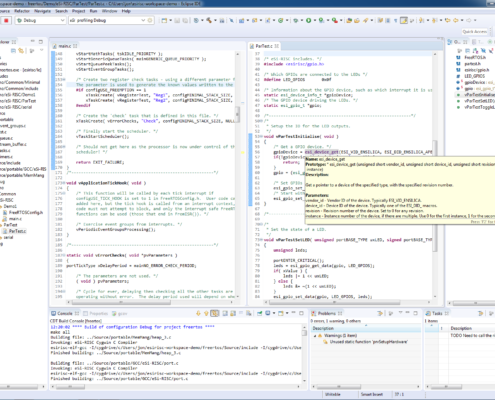Click the Debug bug icon in toolbar

295,20
